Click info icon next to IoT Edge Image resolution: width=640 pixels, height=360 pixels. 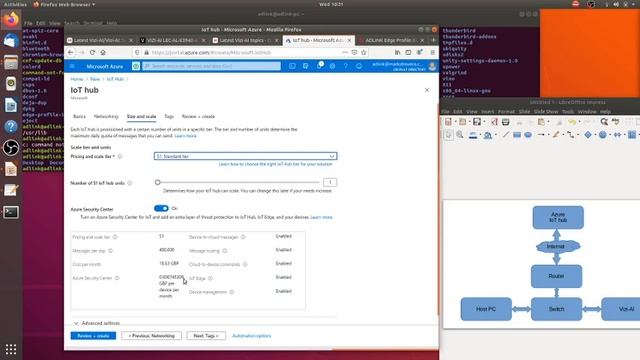pos(211,278)
